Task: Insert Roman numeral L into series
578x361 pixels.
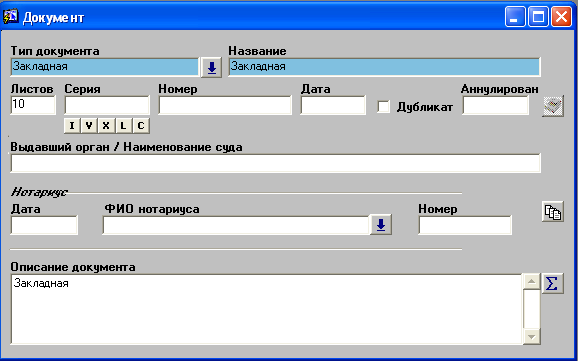Action: pos(123,126)
